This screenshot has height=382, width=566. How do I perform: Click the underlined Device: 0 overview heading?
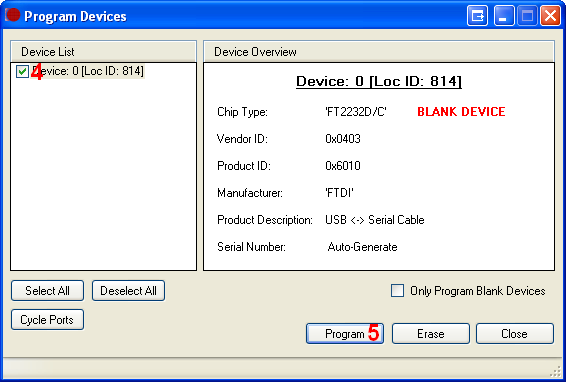coord(379,82)
